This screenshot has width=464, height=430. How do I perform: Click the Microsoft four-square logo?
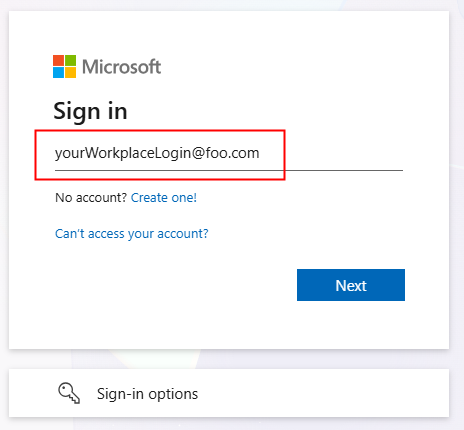[x=64, y=66]
